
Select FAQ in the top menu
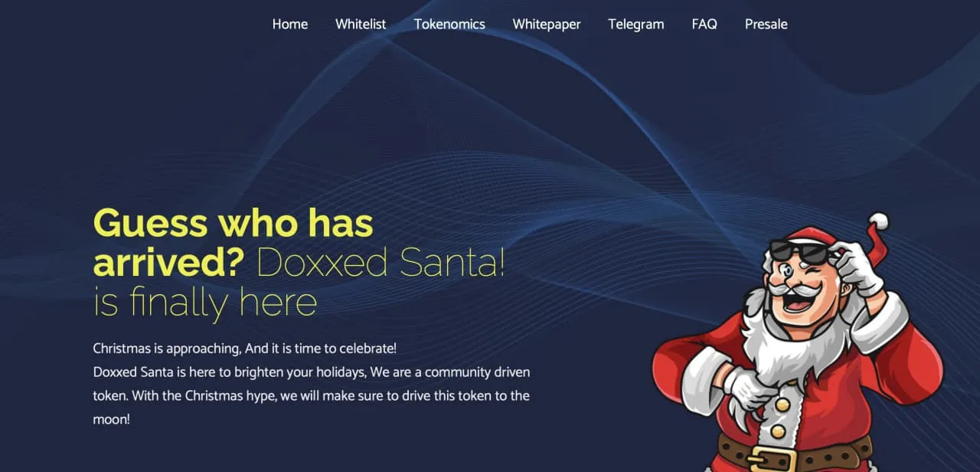(704, 24)
